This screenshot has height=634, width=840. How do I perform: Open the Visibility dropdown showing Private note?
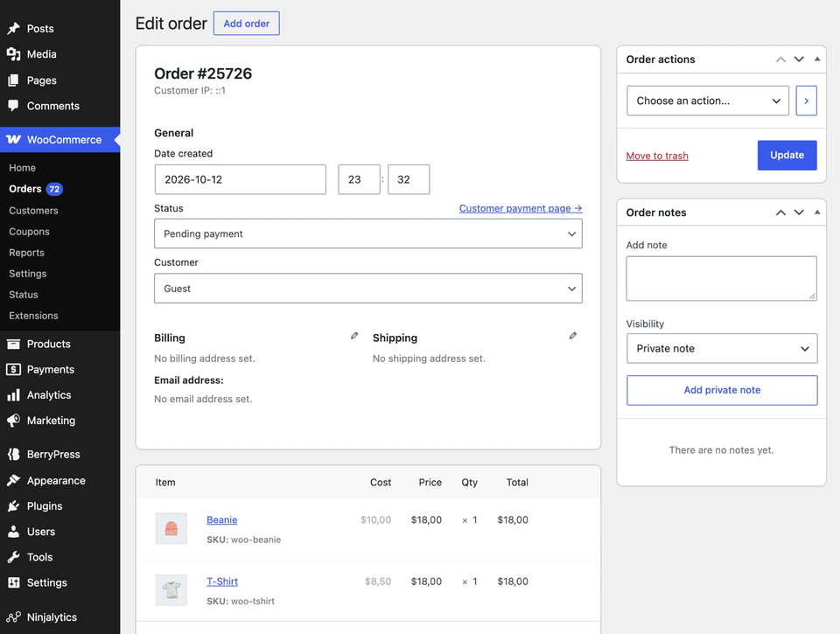pyautogui.click(x=722, y=349)
